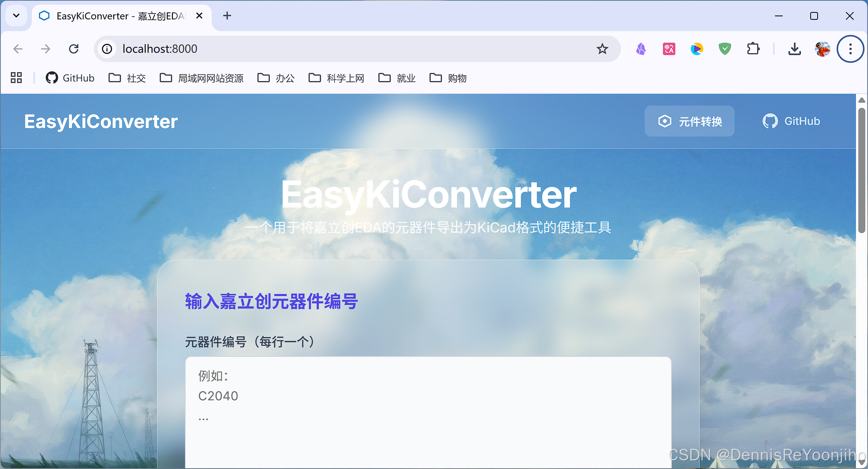The image size is (868, 469).
Task: Open the Chrome three-dot menu
Action: 850,49
